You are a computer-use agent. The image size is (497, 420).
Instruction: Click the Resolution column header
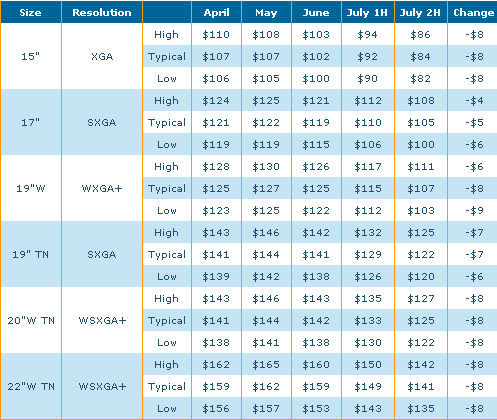[x=102, y=12]
